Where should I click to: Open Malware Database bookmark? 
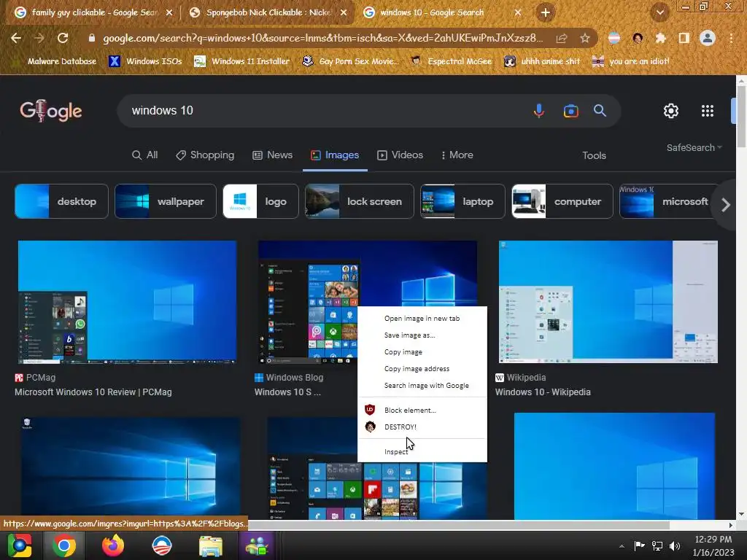(x=55, y=61)
